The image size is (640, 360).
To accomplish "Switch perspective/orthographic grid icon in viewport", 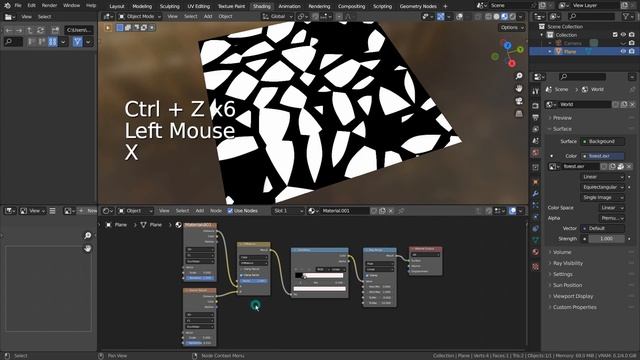I will 519,113.
